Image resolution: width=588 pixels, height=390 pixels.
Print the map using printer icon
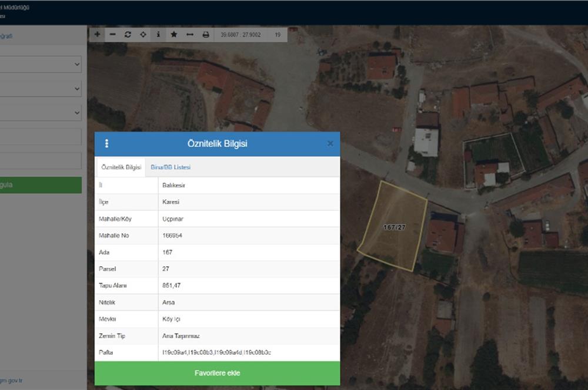click(x=206, y=35)
